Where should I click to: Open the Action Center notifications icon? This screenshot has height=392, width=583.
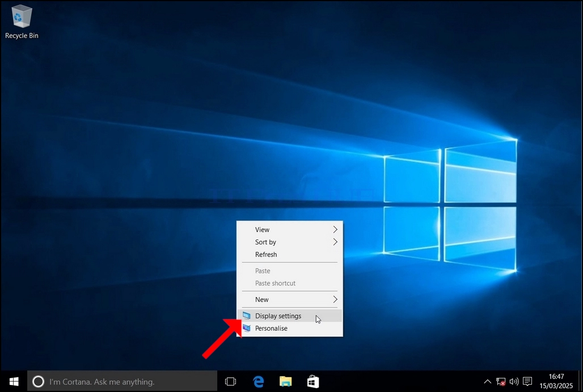(527, 382)
